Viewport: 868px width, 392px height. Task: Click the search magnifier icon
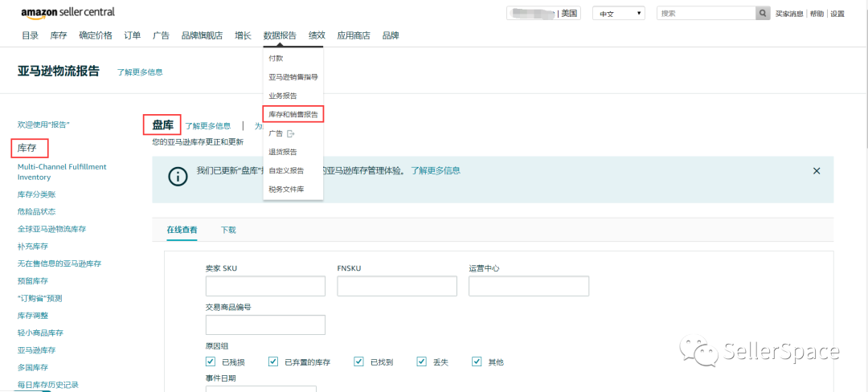[764, 14]
